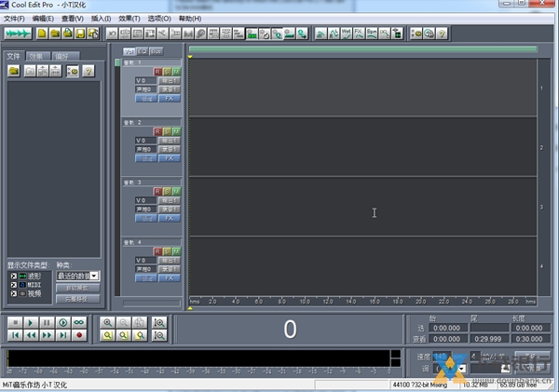Open the 效果(T) menu
Screen dimensions: 559x392
click(x=130, y=18)
